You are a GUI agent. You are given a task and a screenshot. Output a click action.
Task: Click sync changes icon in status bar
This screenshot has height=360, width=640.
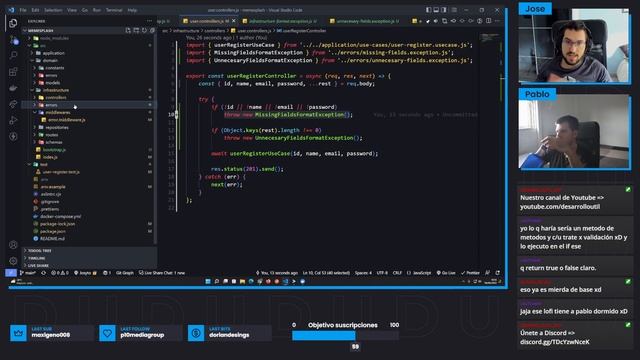(43, 273)
